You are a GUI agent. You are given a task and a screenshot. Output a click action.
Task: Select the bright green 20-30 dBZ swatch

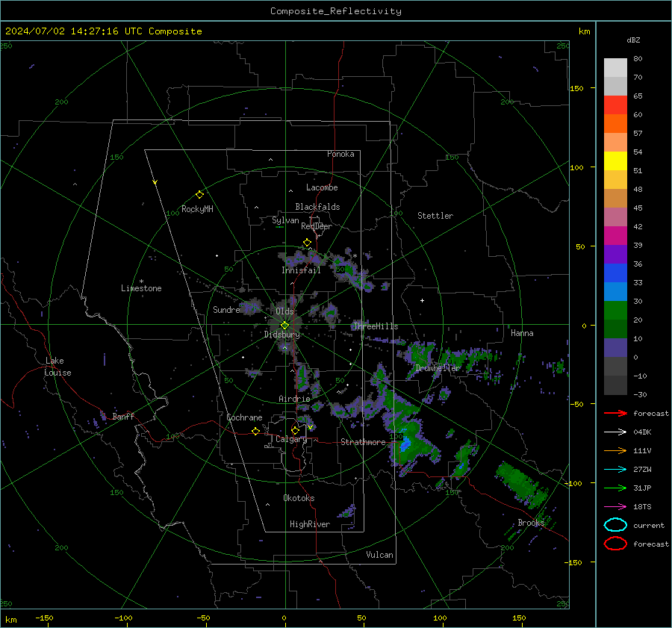(x=615, y=311)
